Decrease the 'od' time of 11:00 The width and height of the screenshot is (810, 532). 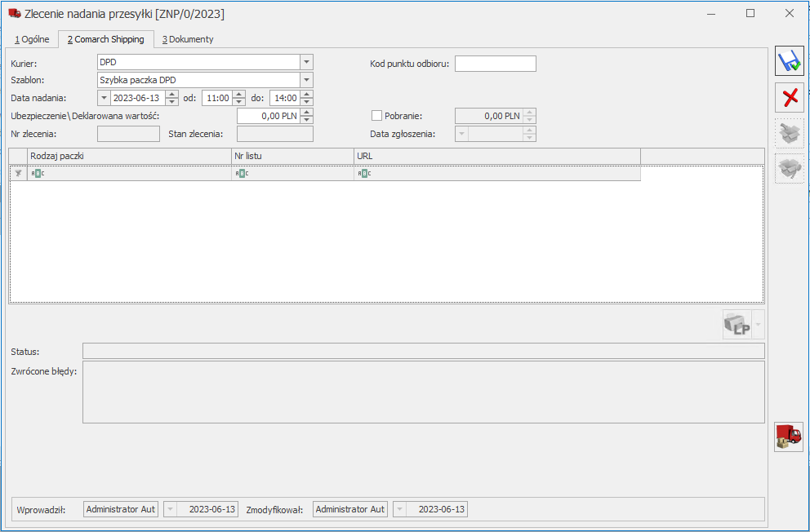pos(238,102)
